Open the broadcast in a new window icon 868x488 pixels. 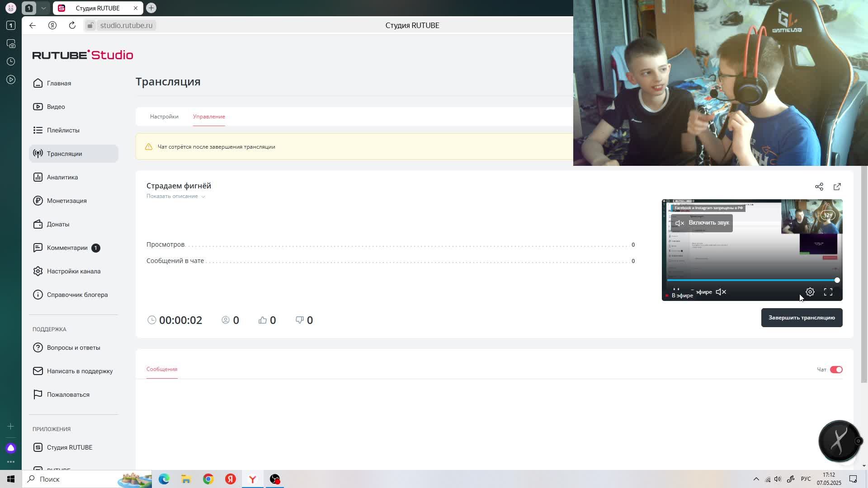click(x=837, y=187)
